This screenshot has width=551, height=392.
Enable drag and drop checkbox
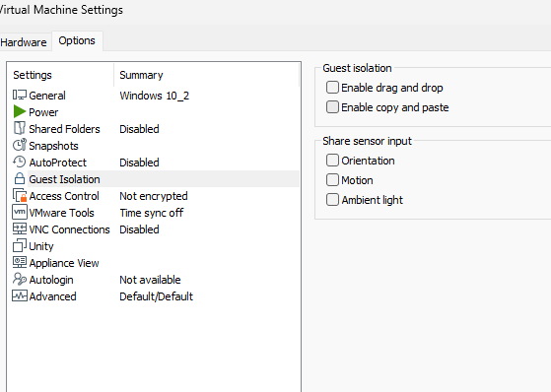pos(332,88)
